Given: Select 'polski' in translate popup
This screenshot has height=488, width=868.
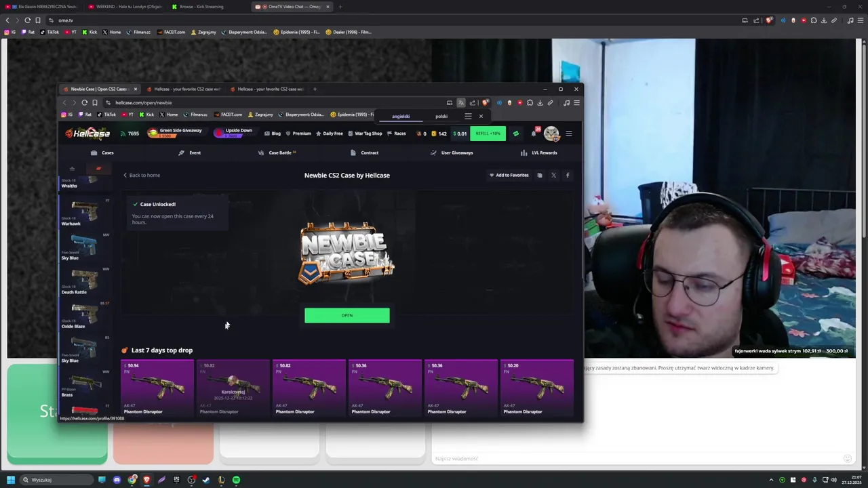Looking at the screenshot, I should pyautogui.click(x=441, y=116).
